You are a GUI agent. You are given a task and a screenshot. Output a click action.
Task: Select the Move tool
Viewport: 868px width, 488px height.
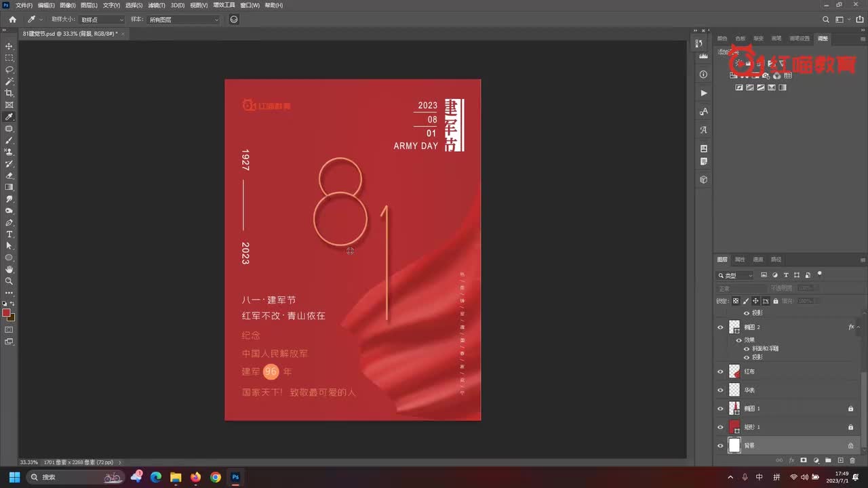[x=9, y=46]
